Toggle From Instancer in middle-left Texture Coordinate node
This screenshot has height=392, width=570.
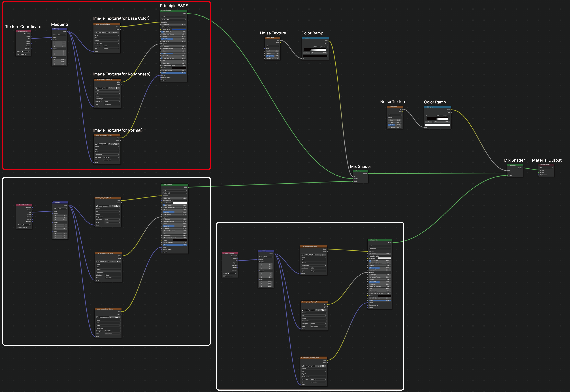18,227
